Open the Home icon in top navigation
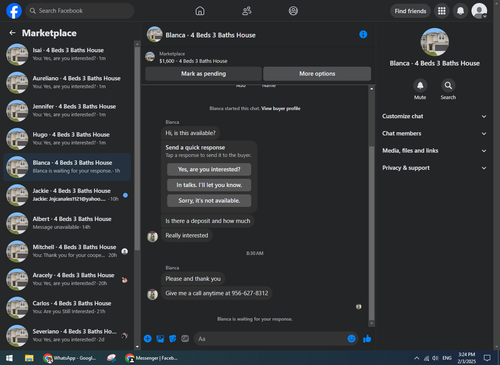This screenshot has width=500, height=365. point(200,11)
